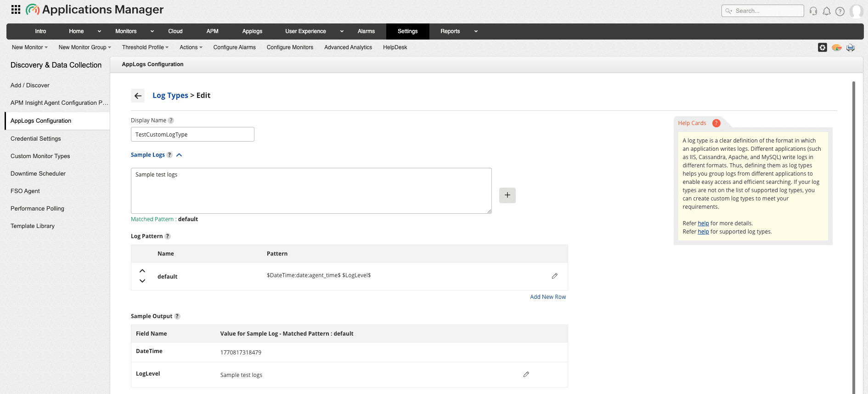
Task: Collapse the Sample Logs section
Action: [x=179, y=155]
